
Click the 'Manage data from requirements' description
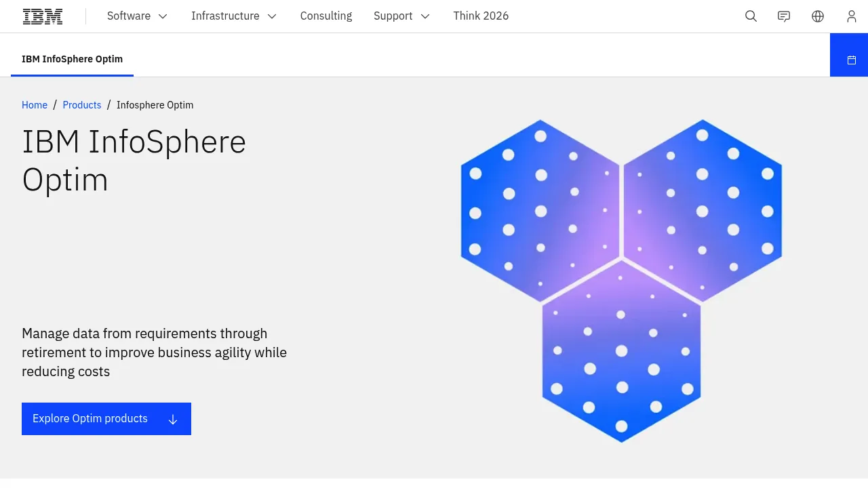(155, 352)
